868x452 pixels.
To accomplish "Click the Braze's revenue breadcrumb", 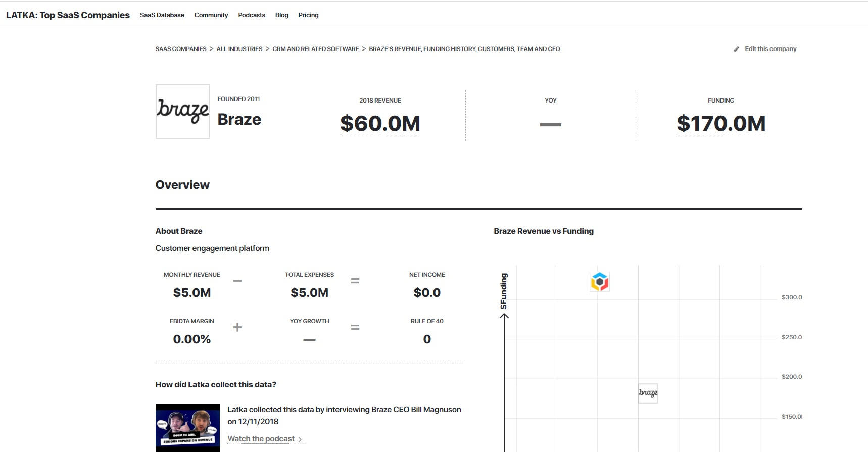I will pyautogui.click(x=464, y=49).
